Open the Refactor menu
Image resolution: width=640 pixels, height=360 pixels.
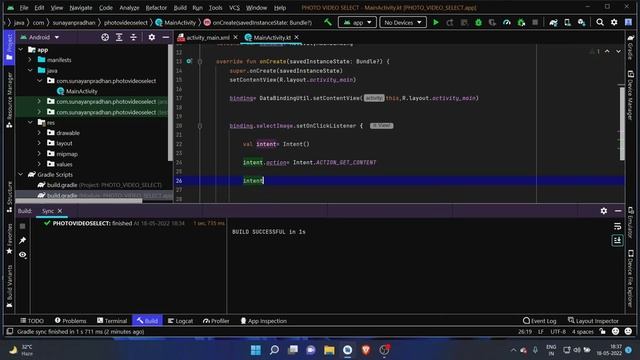(156, 8)
